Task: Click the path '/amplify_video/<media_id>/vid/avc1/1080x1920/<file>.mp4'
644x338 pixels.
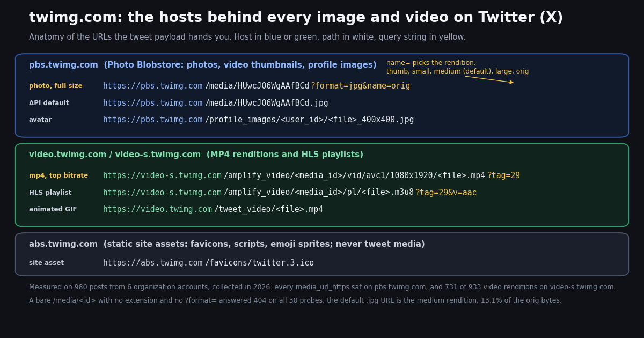Action: (354, 175)
